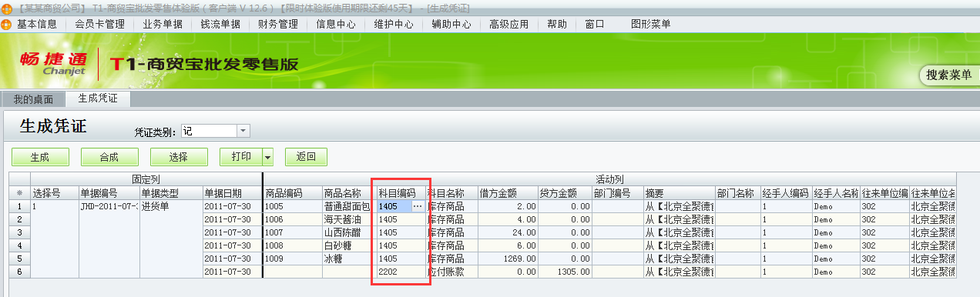Open the 会员卡管理 menu
The image size is (980, 297).
coord(100,24)
